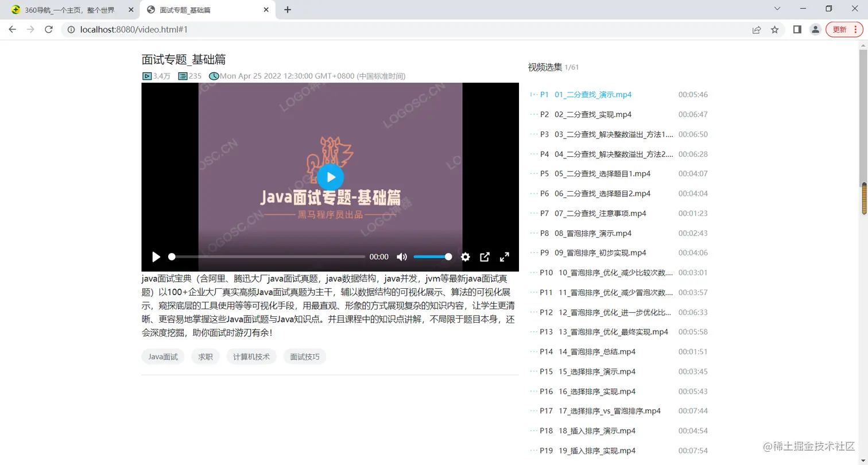Play P13 13_冒泡排序_优化_最终实现.mp4
This screenshot has width=868, height=465.
tap(619, 332)
